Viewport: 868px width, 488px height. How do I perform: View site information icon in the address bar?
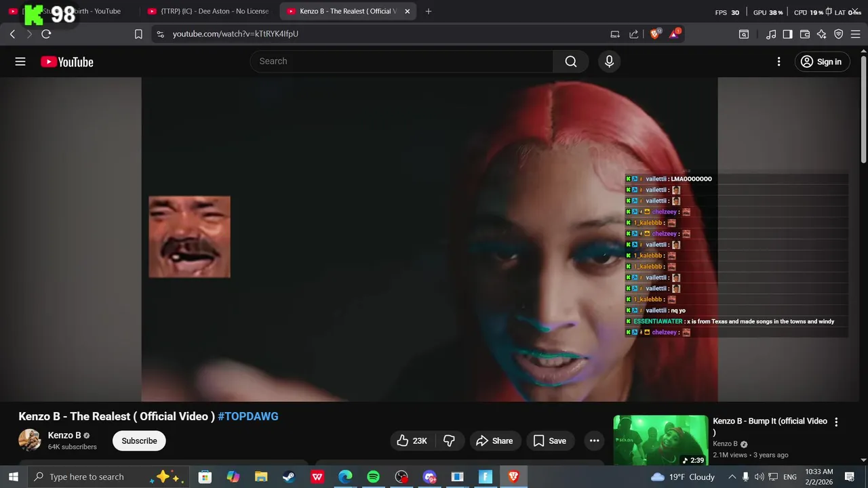pos(160,34)
